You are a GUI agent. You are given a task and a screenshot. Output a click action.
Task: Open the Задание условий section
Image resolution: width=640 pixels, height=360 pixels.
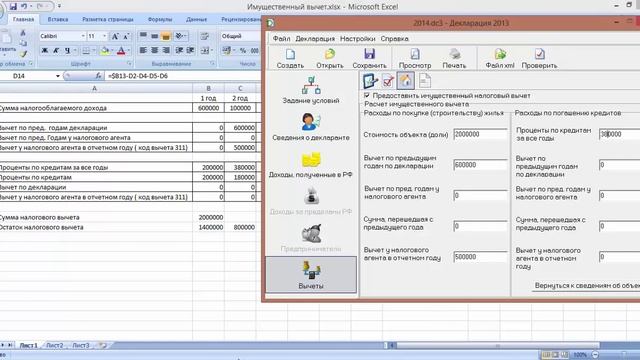pos(311,90)
